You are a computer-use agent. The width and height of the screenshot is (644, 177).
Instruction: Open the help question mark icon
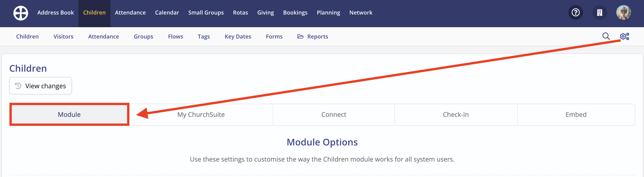575,12
